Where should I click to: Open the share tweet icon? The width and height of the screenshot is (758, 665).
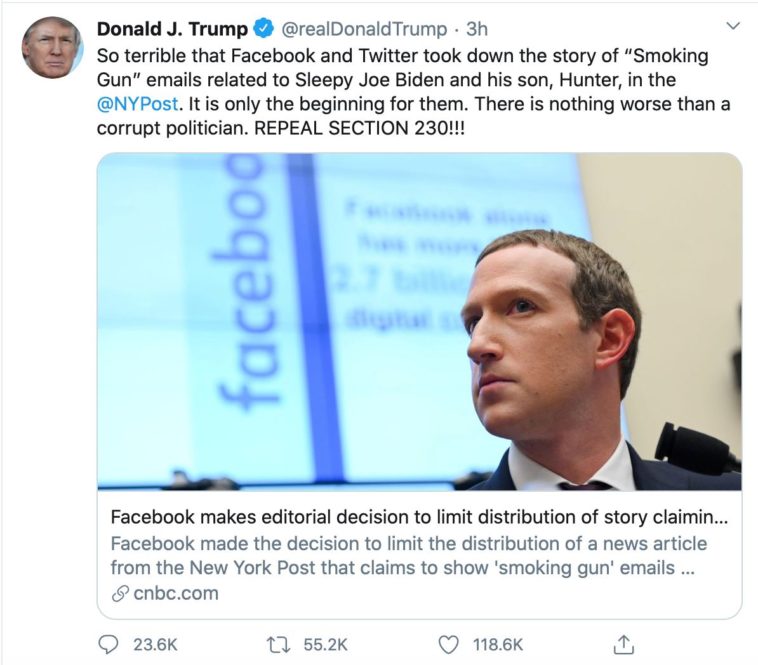pyautogui.click(x=623, y=643)
